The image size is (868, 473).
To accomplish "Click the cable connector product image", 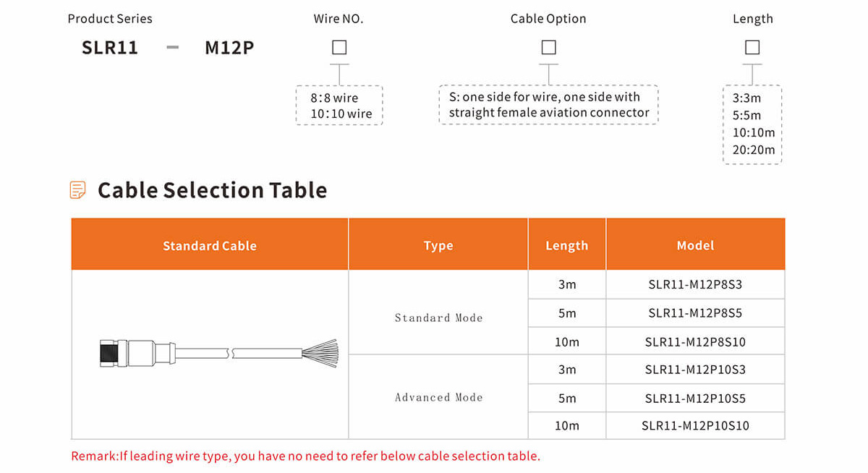I will pos(218,354).
